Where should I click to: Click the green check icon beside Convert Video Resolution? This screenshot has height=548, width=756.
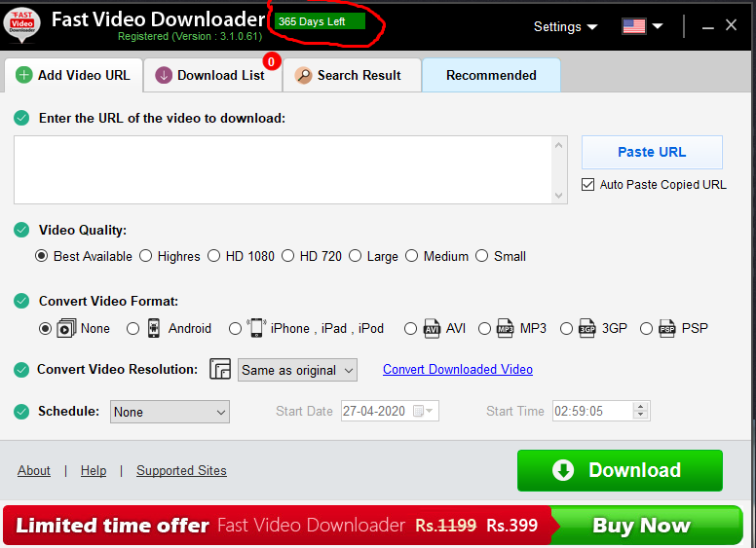tap(21, 369)
